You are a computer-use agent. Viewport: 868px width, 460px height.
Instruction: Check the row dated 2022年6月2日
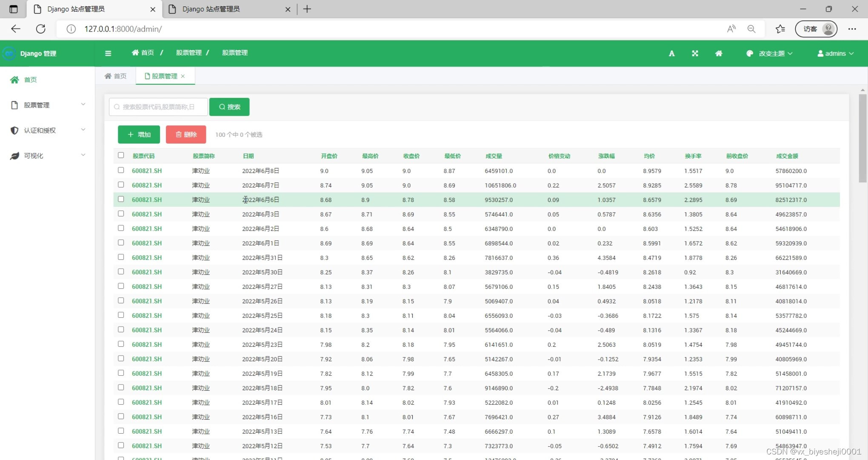(121, 228)
